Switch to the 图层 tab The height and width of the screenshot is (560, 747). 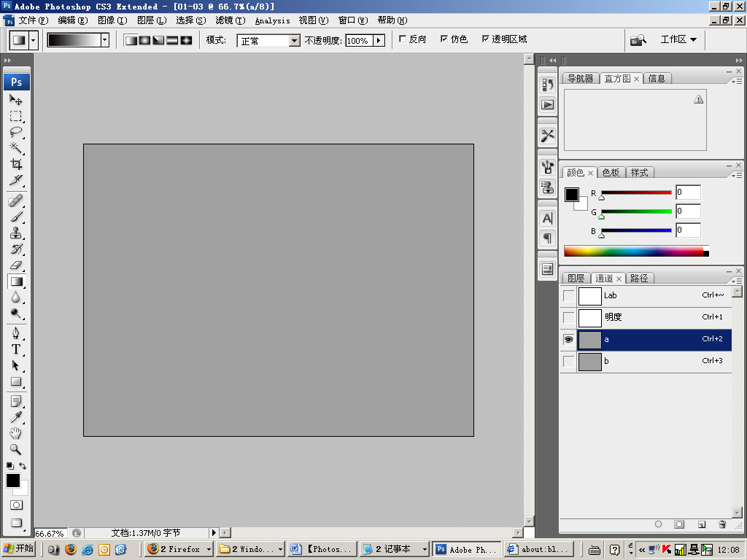point(576,278)
